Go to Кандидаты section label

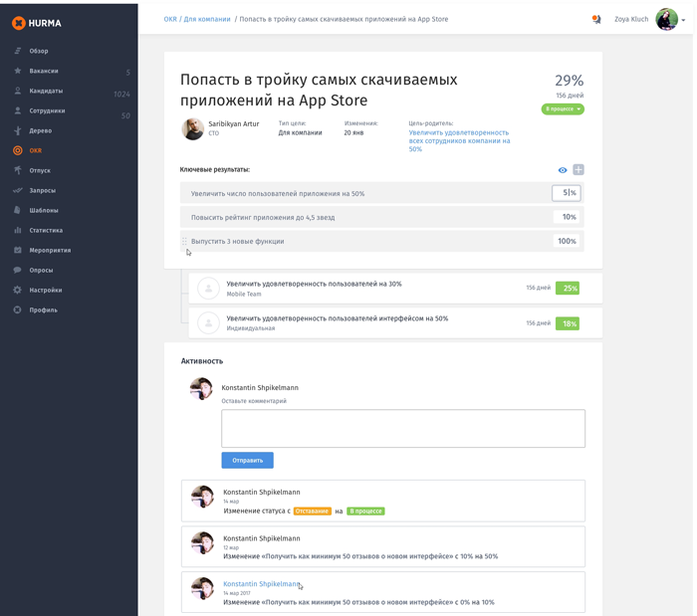tap(46, 91)
